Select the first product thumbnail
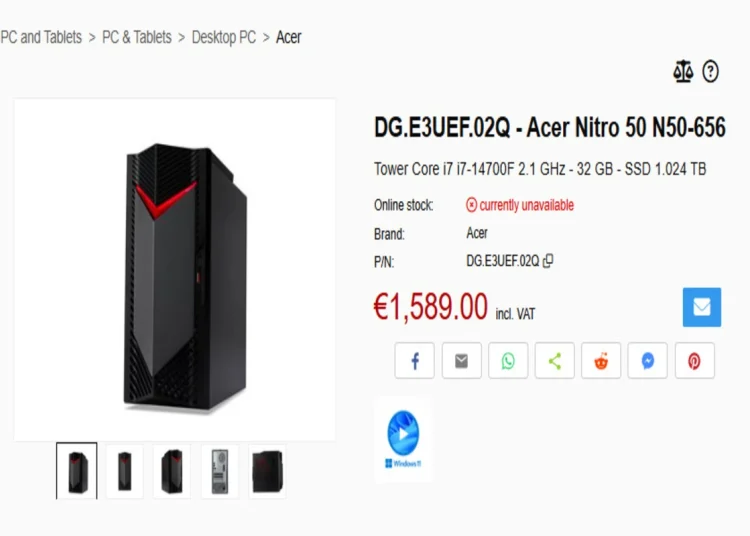 coord(77,471)
